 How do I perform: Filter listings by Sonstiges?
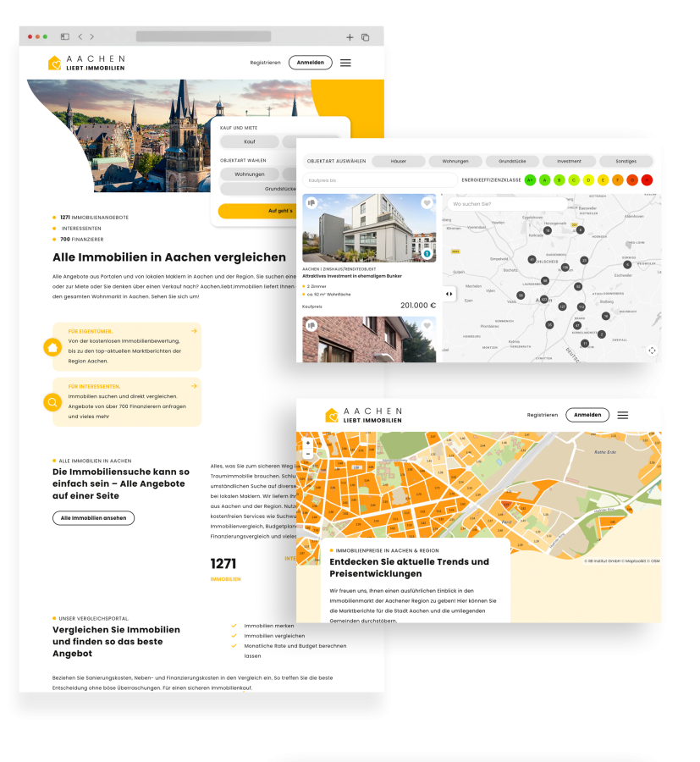[x=626, y=161]
